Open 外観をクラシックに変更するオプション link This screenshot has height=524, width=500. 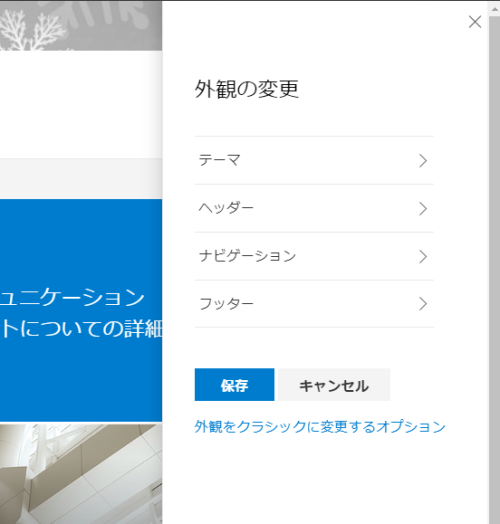[x=320, y=427]
